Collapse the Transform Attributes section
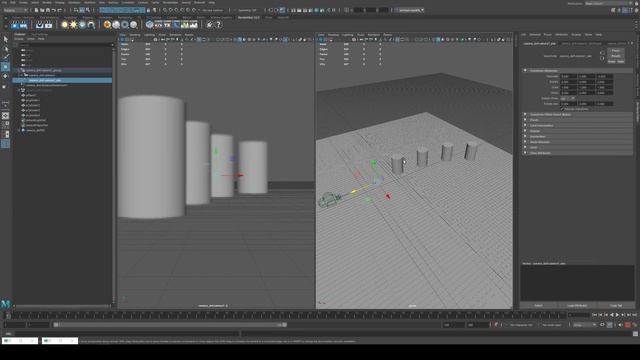 click(x=578, y=71)
